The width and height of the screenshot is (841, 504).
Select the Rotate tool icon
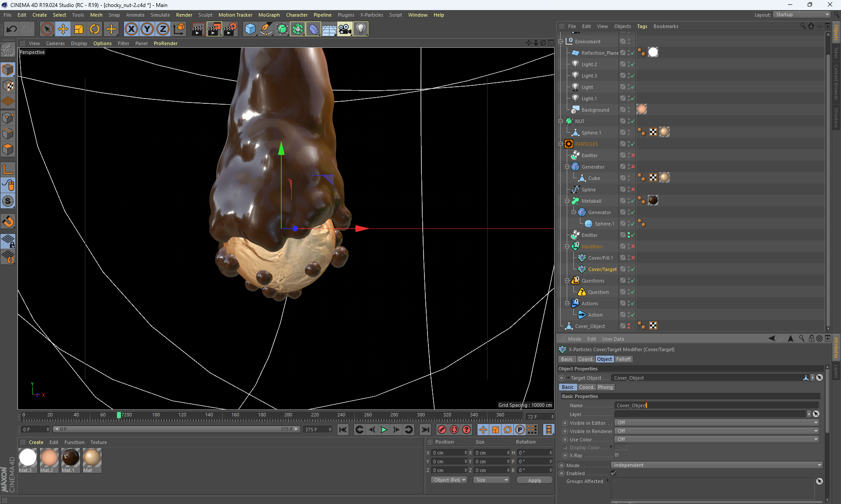point(95,29)
